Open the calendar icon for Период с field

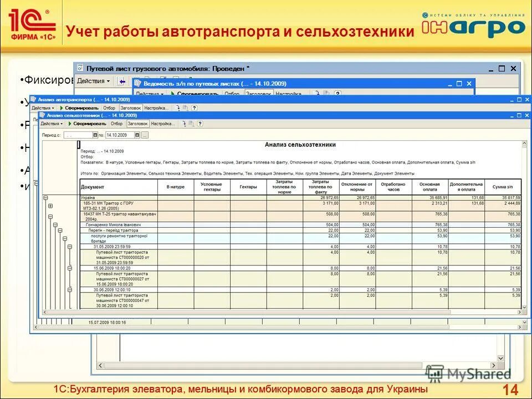[96, 135]
